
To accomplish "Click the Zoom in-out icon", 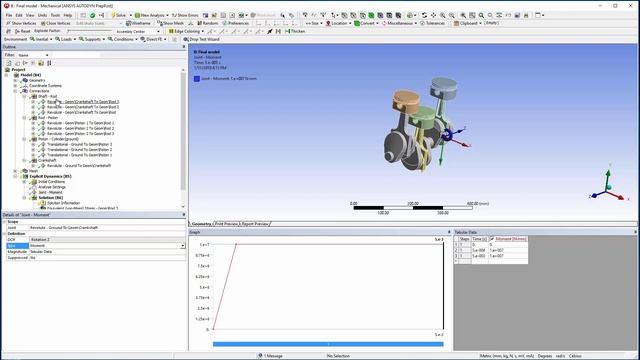I will coord(442,15).
